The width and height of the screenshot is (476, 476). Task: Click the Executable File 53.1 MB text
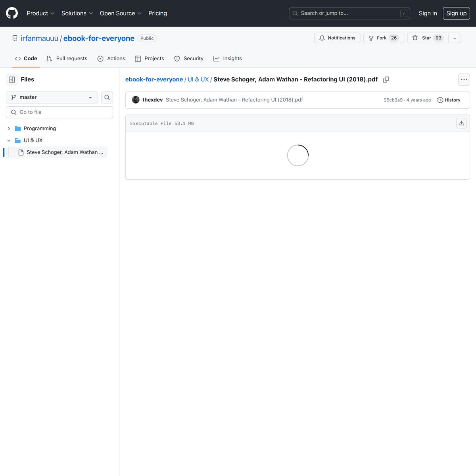coord(162,124)
